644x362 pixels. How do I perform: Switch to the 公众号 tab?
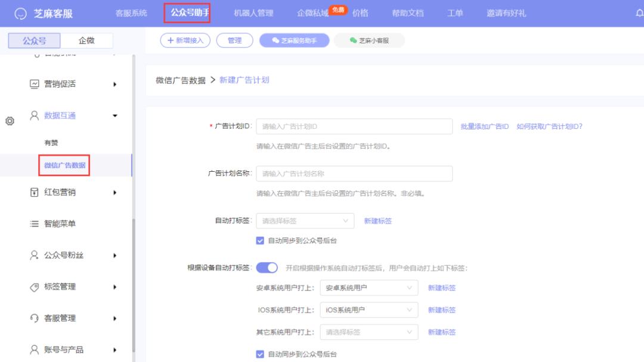pyautogui.click(x=35, y=41)
